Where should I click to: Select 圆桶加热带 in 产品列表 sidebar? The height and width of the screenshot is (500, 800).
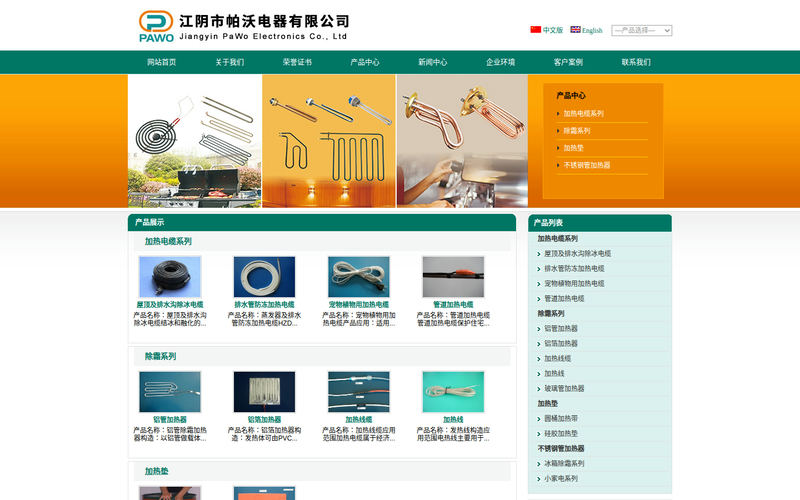(x=561, y=418)
